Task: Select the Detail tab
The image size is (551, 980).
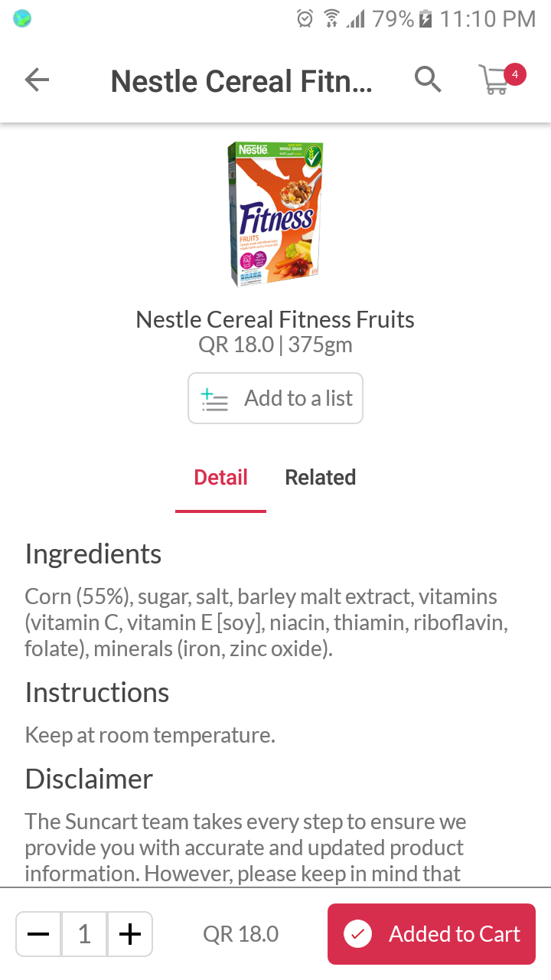Action: [x=220, y=478]
